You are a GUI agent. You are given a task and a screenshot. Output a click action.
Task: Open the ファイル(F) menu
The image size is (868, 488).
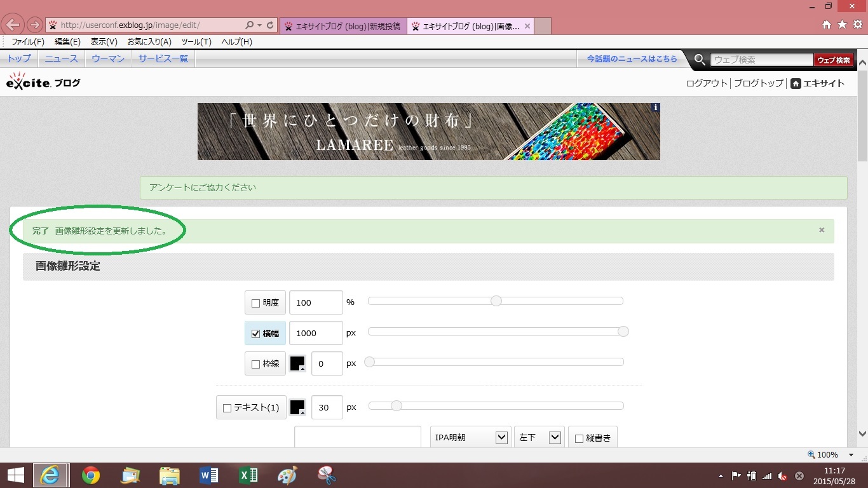tap(28, 42)
